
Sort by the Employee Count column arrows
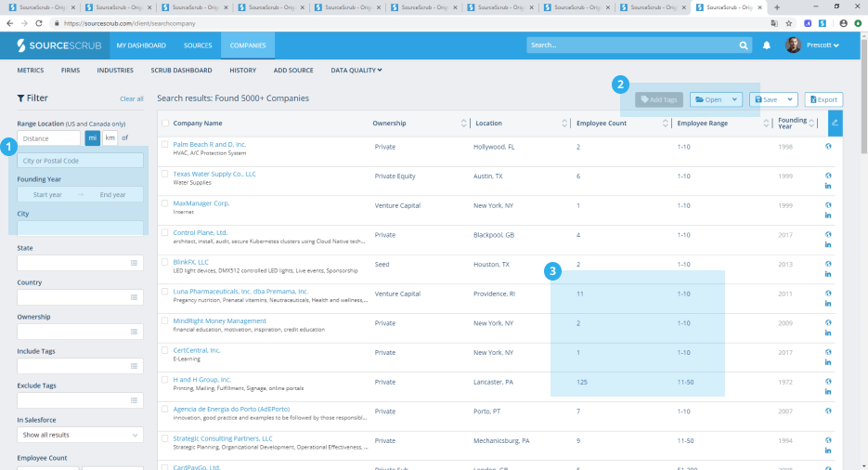666,123
